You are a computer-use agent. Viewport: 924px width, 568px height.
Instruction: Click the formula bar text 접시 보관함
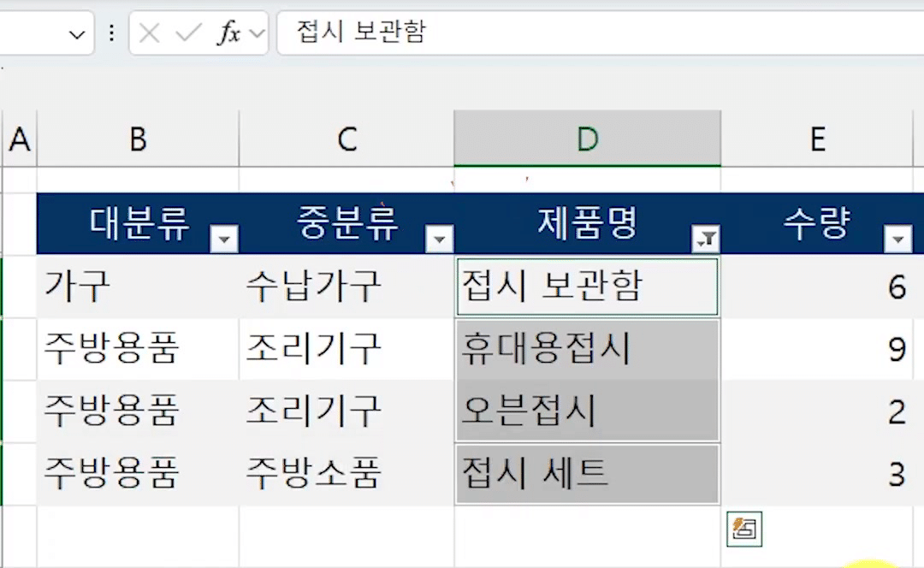[x=361, y=32]
